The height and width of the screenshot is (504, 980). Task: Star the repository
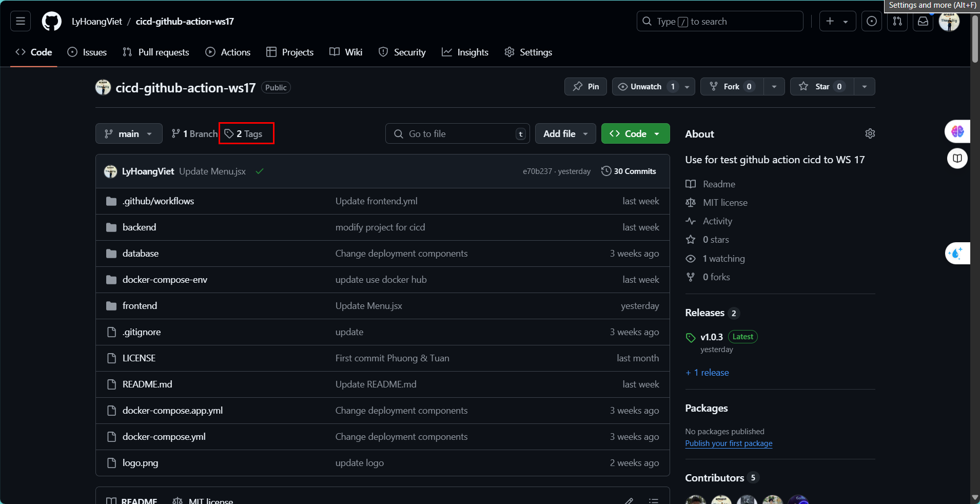coord(822,86)
